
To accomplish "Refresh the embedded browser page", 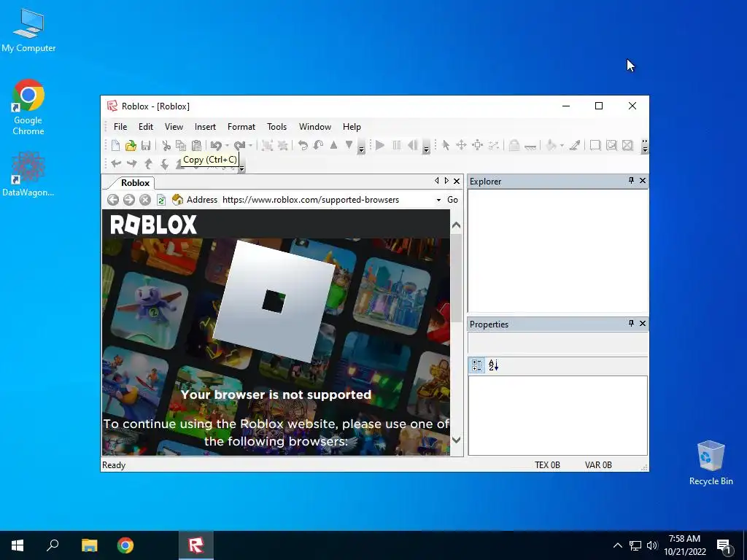I will (161, 200).
